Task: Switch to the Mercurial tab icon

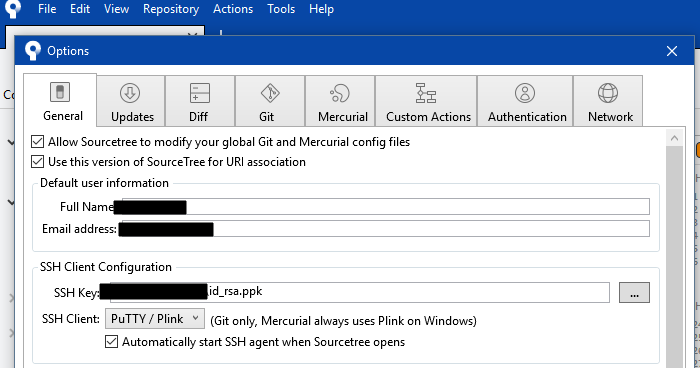Action: click(340, 93)
